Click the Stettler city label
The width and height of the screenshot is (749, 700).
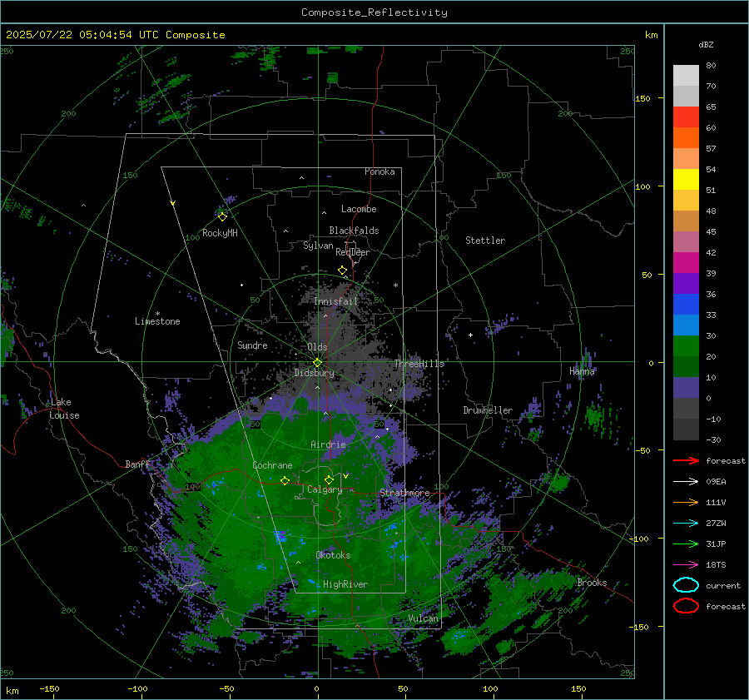[485, 241]
